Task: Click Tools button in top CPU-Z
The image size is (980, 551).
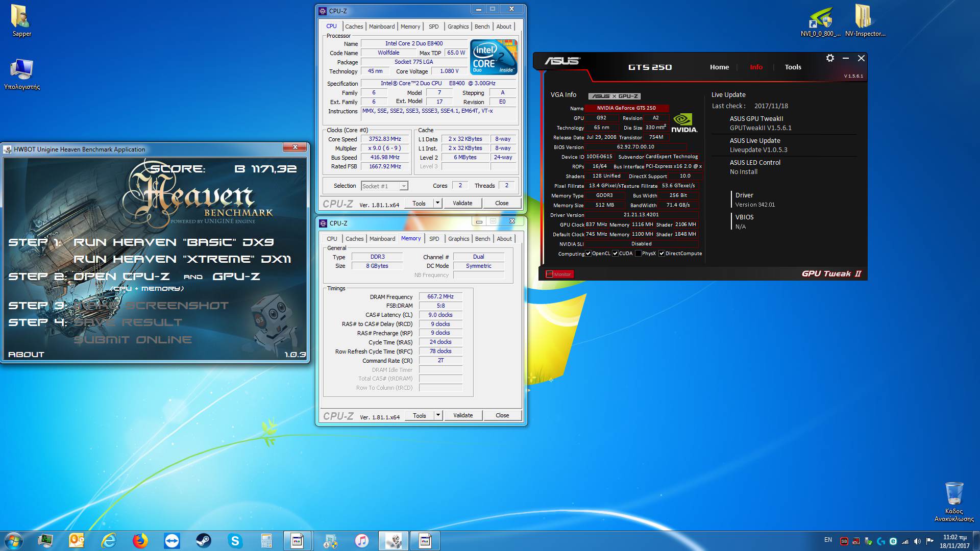Action: tap(419, 203)
